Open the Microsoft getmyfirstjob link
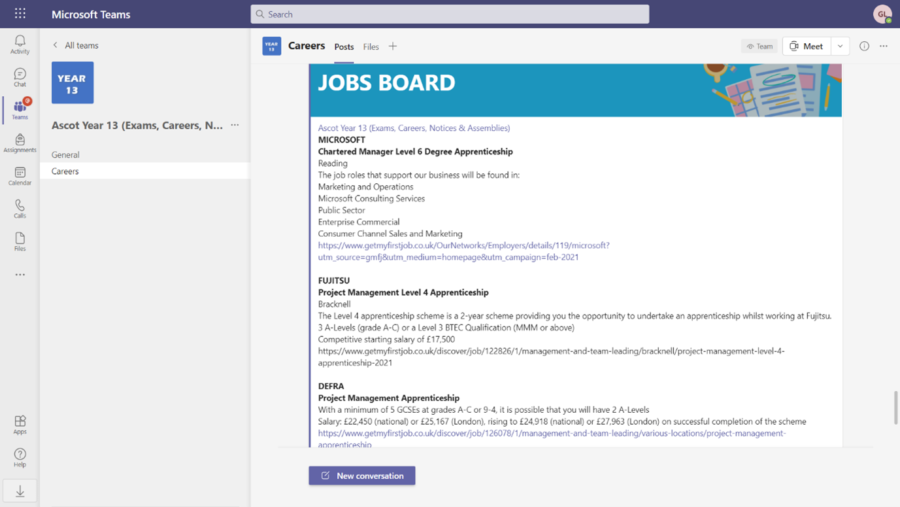The height and width of the screenshot is (507, 900). 464,251
